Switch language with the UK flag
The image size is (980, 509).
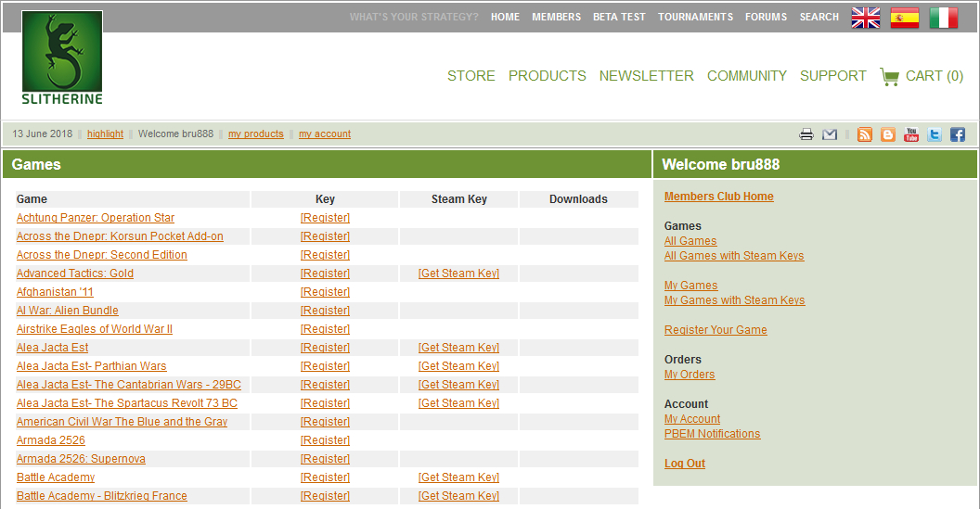click(866, 18)
